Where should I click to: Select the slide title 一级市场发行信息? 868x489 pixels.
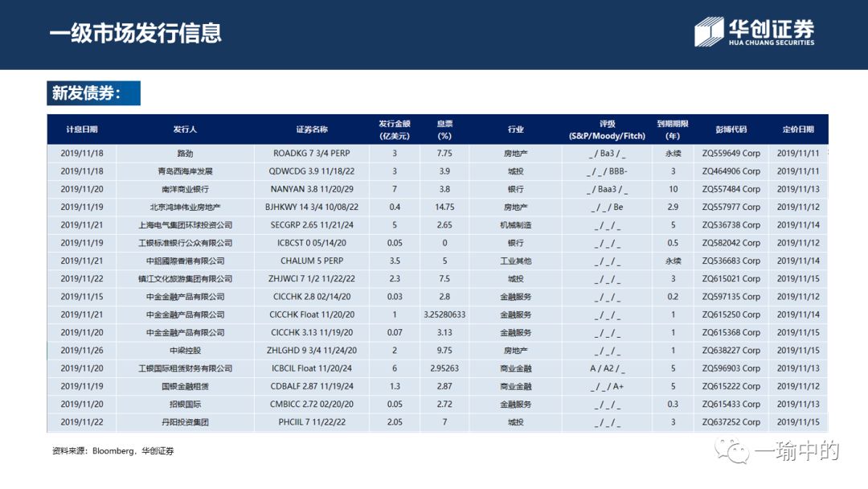pyautogui.click(x=136, y=33)
